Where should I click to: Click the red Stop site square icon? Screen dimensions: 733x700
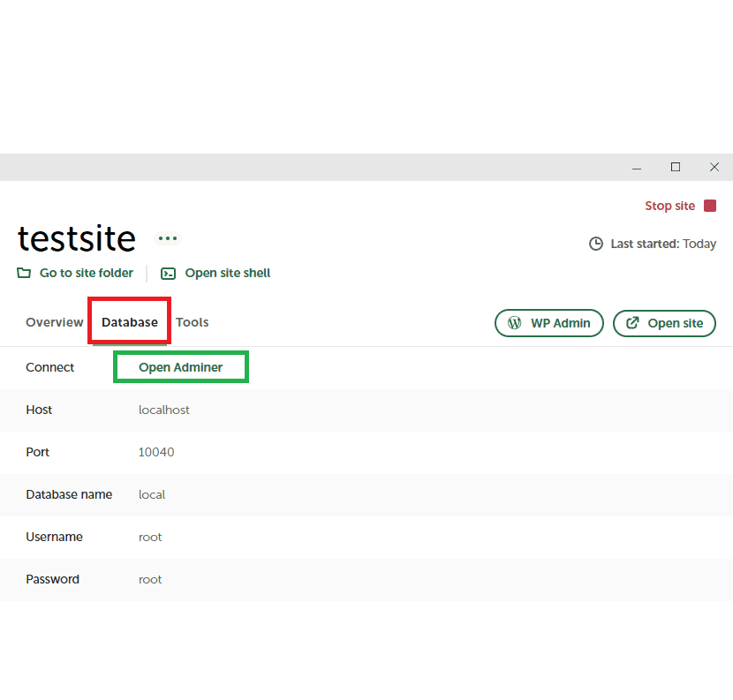pos(710,206)
